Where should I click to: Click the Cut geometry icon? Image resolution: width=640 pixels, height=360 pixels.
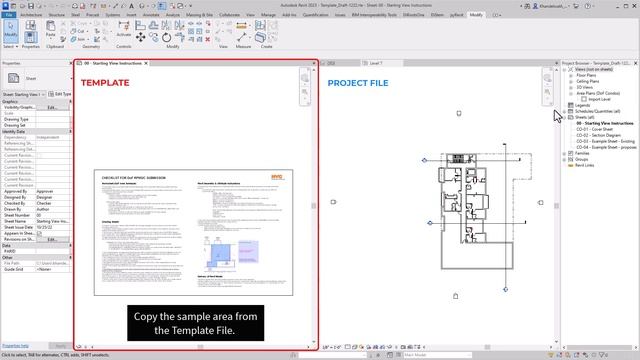coord(73,31)
